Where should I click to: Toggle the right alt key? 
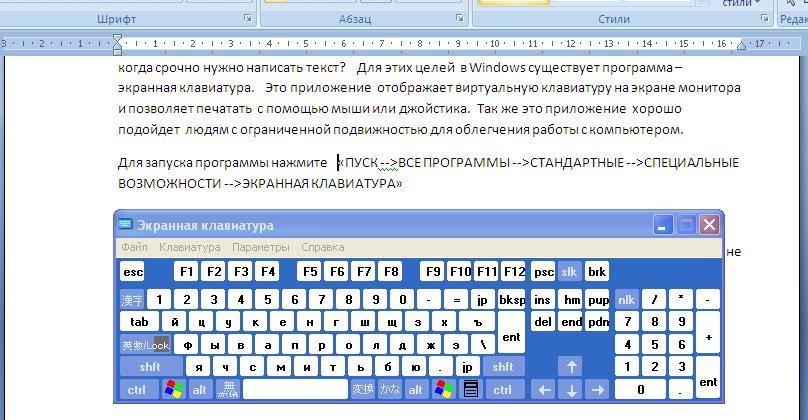point(416,390)
